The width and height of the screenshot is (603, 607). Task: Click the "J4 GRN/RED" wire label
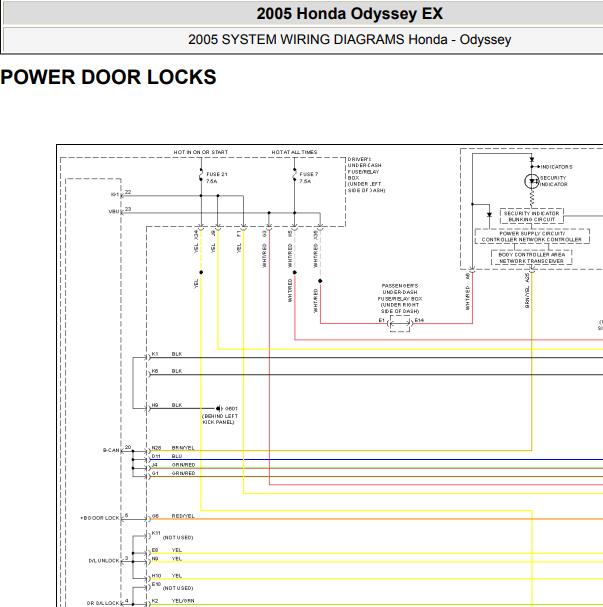click(x=173, y=465)
